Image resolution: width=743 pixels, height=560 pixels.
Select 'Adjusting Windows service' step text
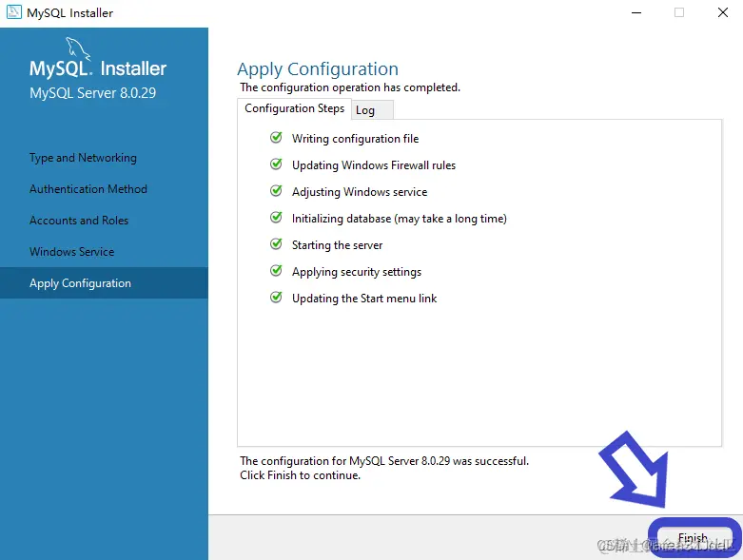(x=360, y=192)
